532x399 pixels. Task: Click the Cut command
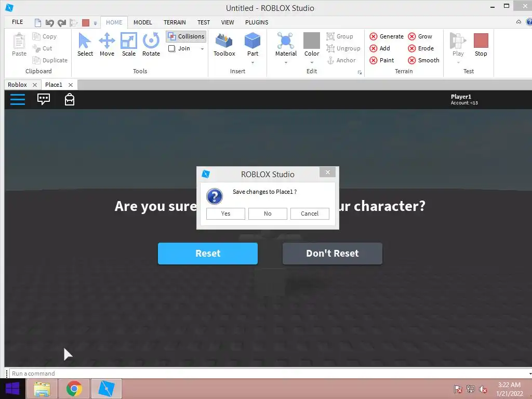point(43,48)
